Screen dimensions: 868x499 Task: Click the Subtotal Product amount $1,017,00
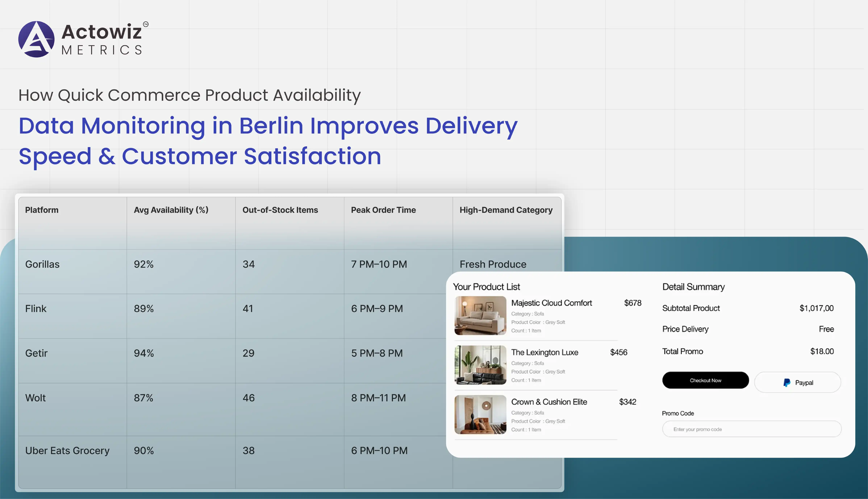(x=816, y=308)
